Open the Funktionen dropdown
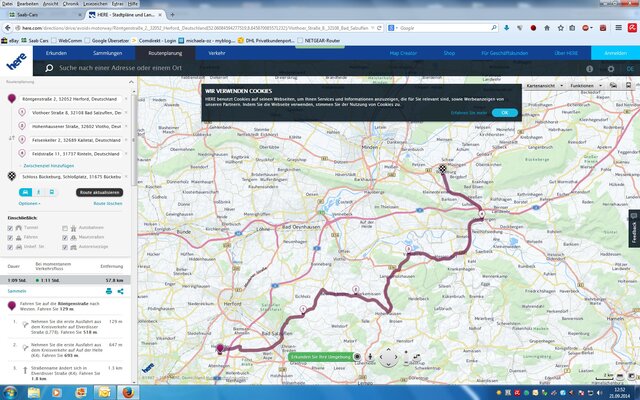Viewport: 640px width, 400px height. (x=586, y=86)
